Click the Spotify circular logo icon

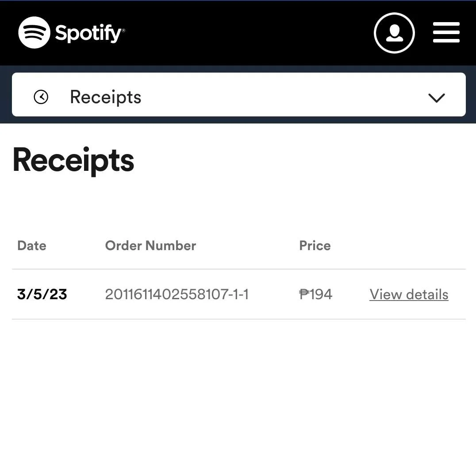point(34,32)
